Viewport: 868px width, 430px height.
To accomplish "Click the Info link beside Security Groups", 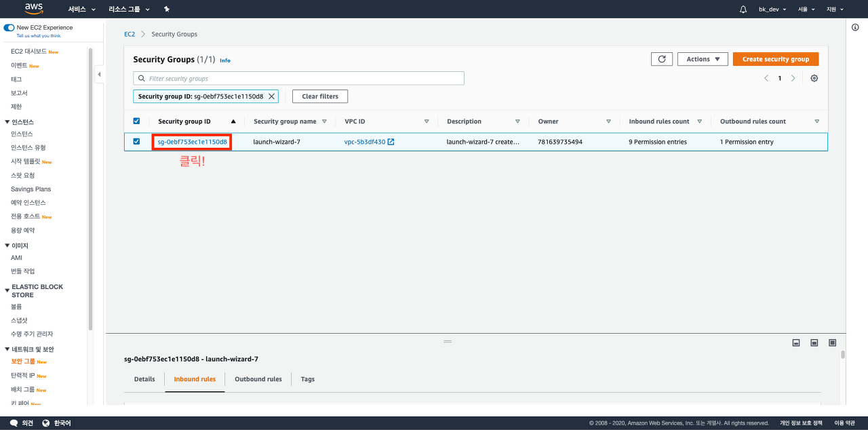I will 225,60.
